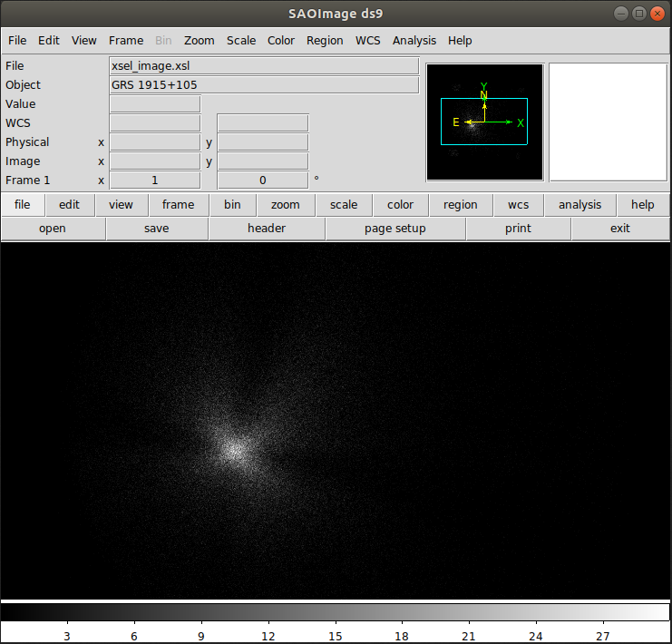Select the bin button bar tab
This screenshot has height=644, width=672.
tap(232, 205)
